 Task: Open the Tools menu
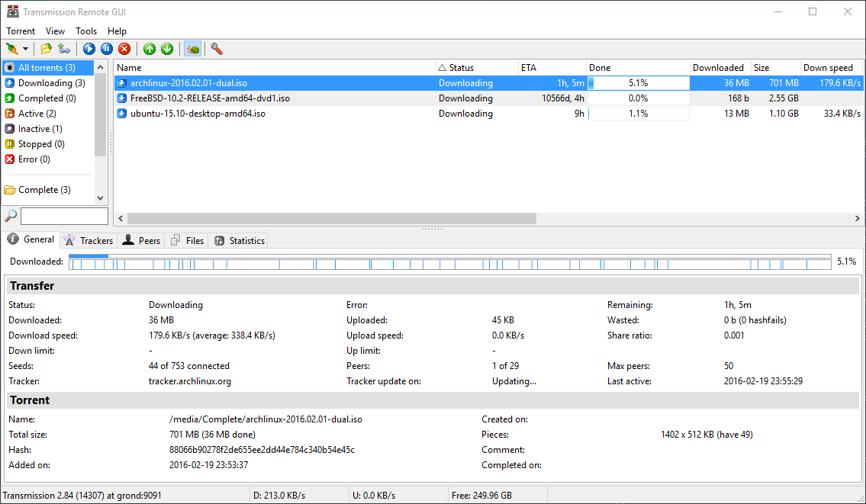click(86, 31)
